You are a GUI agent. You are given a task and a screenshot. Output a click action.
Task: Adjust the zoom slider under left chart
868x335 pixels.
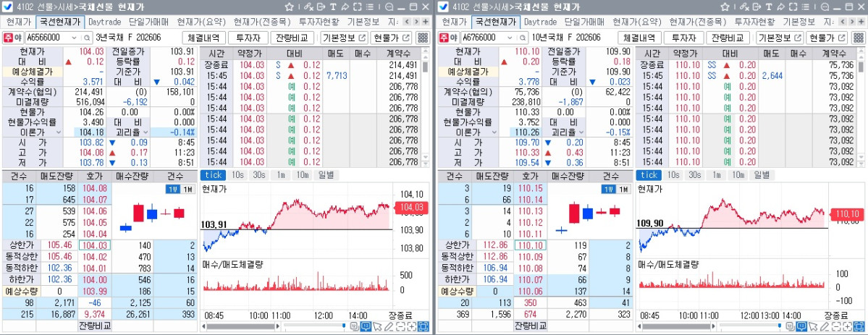344,326
